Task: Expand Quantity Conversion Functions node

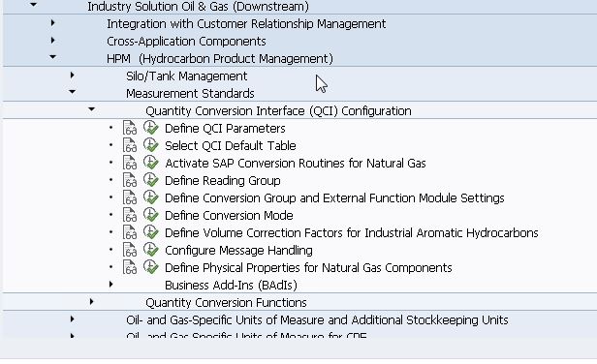Action: [x=91, y=302]
